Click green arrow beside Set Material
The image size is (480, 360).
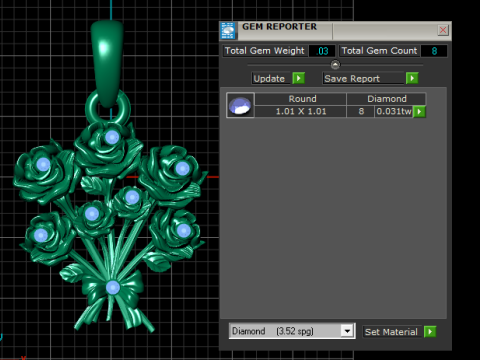click(x=430, y=332)
